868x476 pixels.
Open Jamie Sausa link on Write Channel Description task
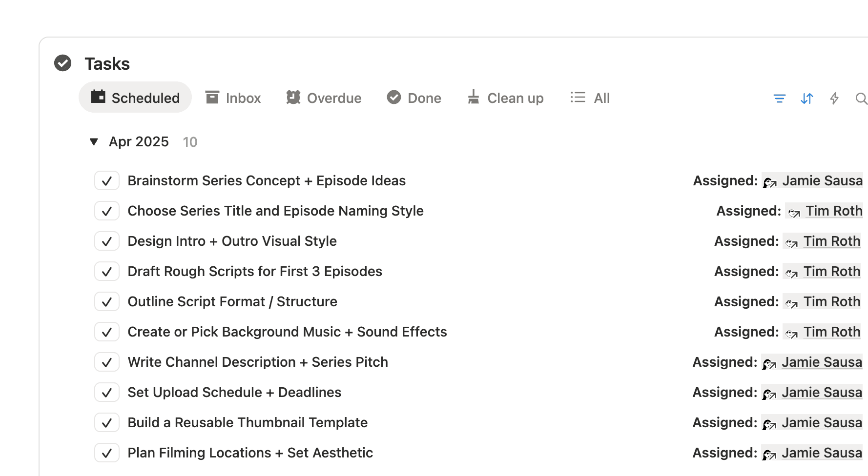pyautogui.click(x=822, y=362)
